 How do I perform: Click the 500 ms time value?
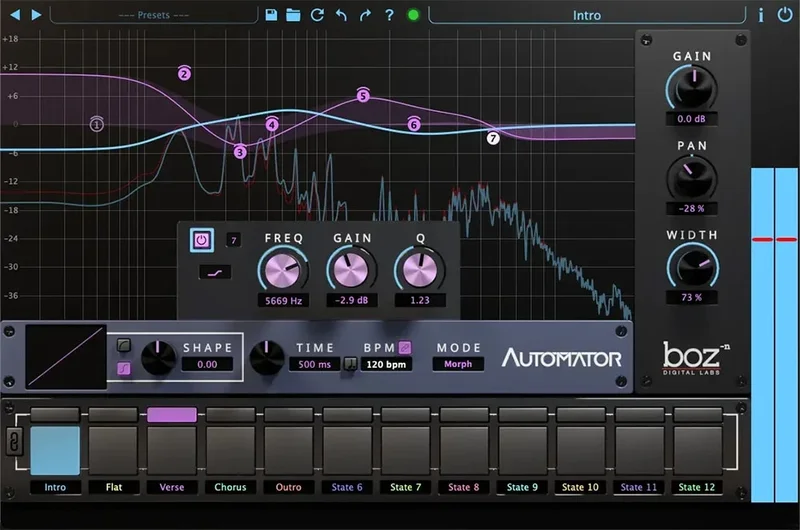[x=314, y=364]
